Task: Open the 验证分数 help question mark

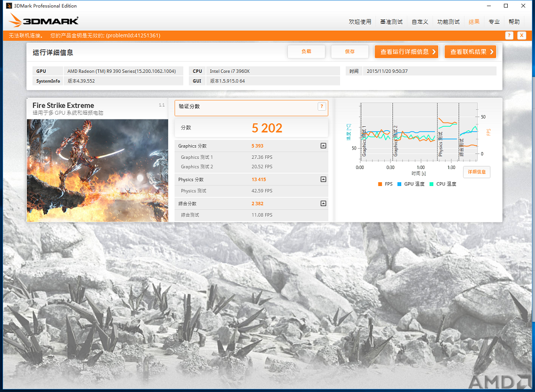Action: 321,106
